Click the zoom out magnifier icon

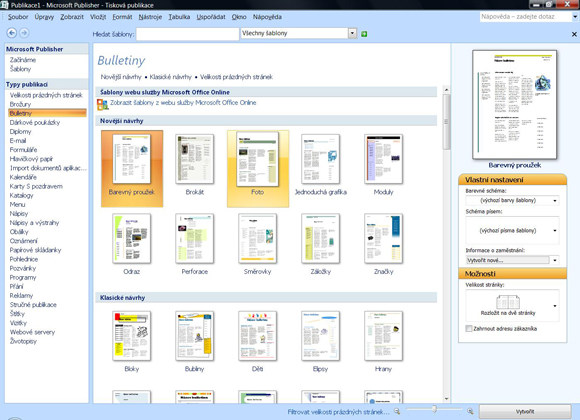click(397, 411)
